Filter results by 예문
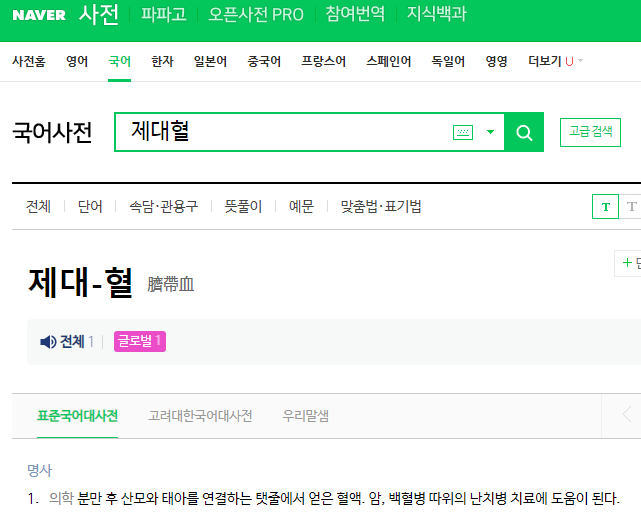641x523 pixels. pyautogui.click(x=301, y=206)
